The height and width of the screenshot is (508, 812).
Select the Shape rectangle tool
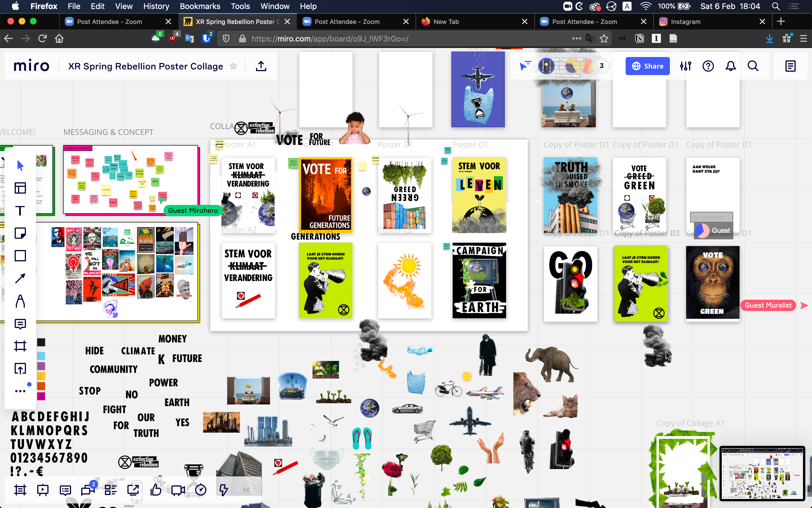[20, 256]
